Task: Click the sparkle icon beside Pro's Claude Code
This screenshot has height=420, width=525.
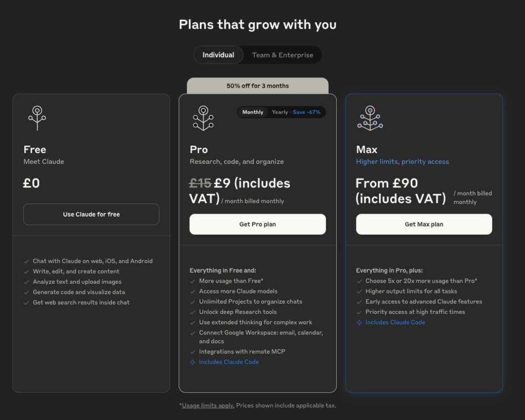Action: [x=193, y=362]
